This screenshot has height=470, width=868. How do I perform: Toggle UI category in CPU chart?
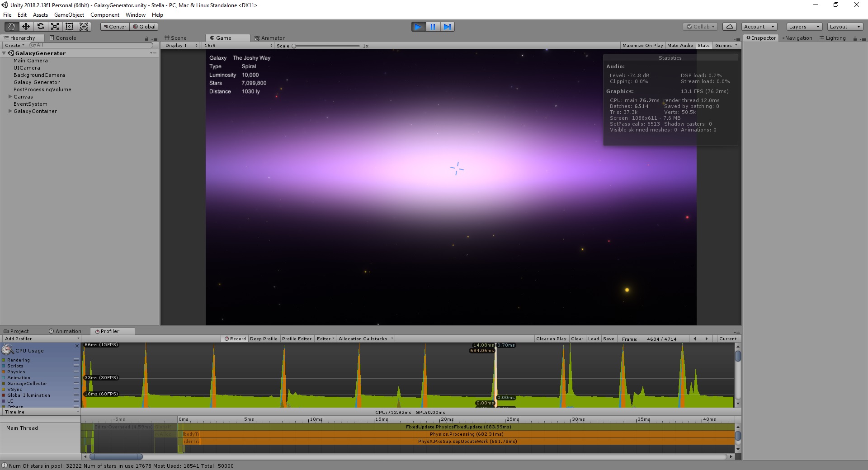tap(4, 401)
